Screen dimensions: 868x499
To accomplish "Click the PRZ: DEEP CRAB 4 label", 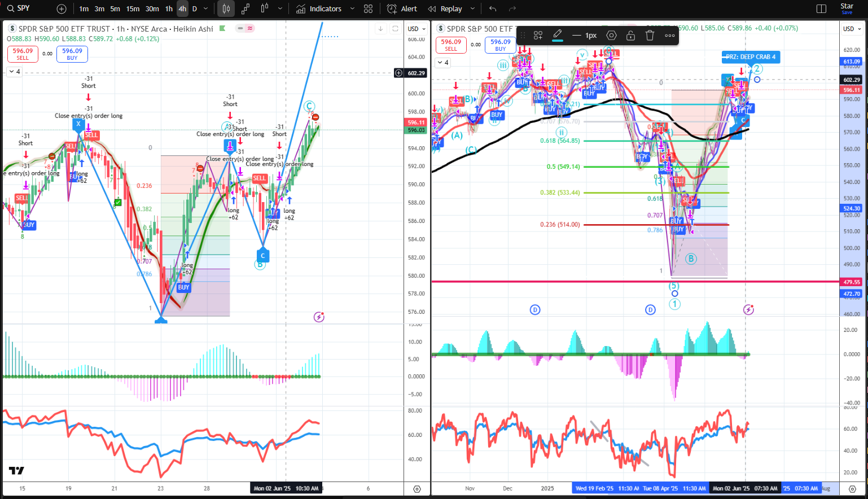I will [751, 57].
